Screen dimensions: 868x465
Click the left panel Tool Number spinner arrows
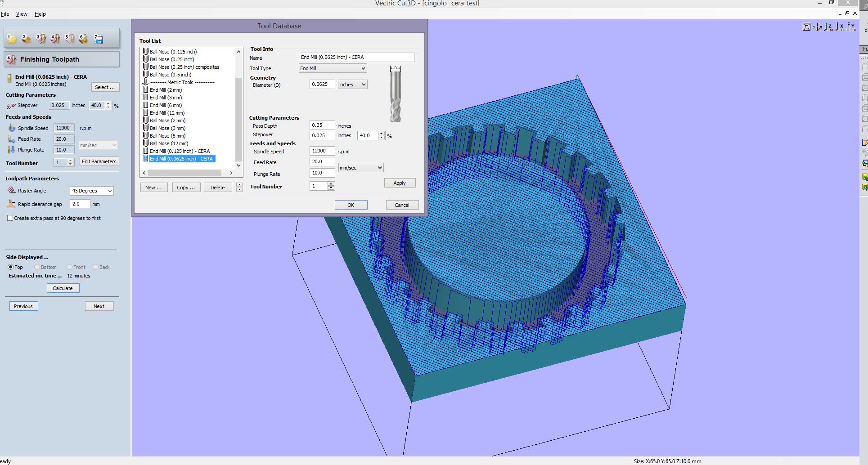[71, 162]
